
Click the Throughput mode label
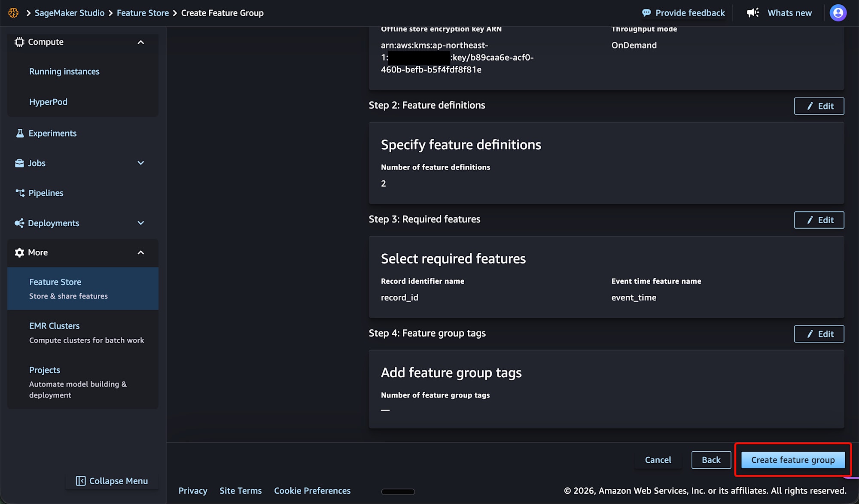(x=644, y=29)
